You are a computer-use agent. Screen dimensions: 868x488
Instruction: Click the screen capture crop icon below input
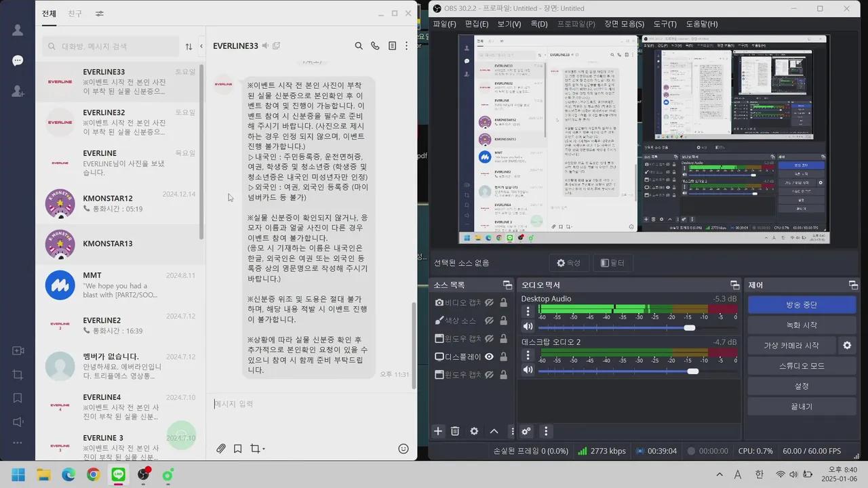[x=255, y=449]
